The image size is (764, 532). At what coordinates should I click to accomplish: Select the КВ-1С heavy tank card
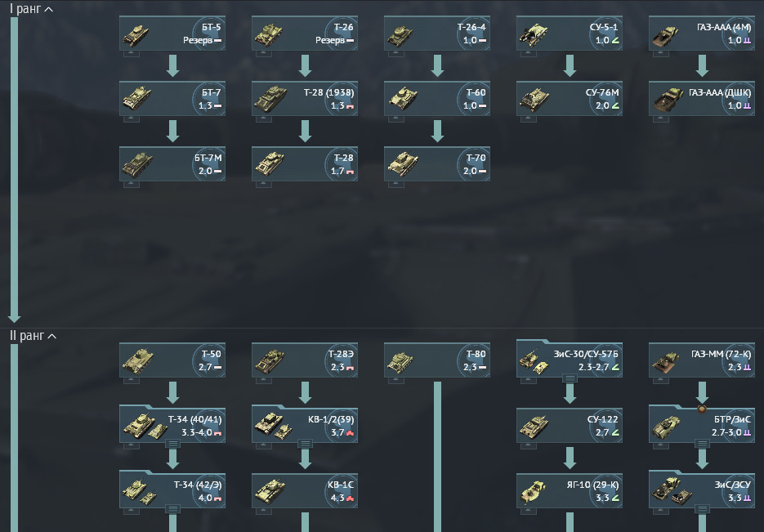coord(305,490)
